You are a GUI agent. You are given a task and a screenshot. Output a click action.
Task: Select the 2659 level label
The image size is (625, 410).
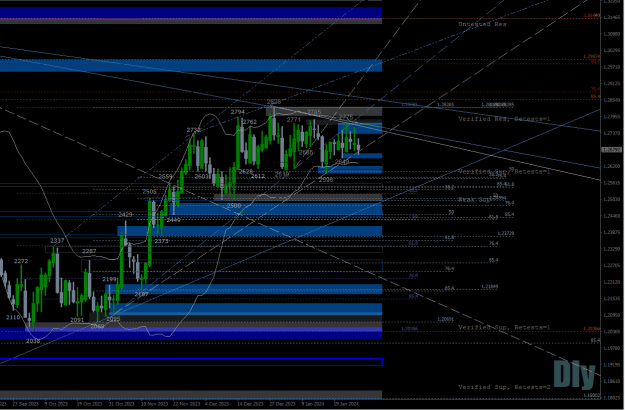[165, 177]
